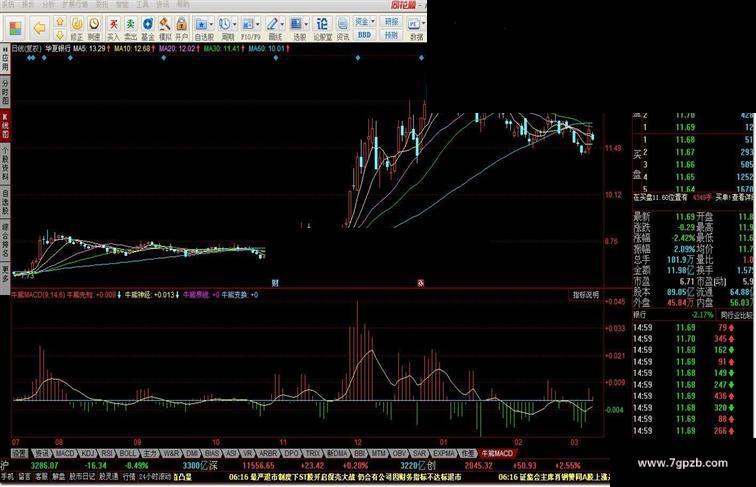Click the 主力 indicator tab
Viewport: 756px width, 487px height.
(x=150, y=453)
